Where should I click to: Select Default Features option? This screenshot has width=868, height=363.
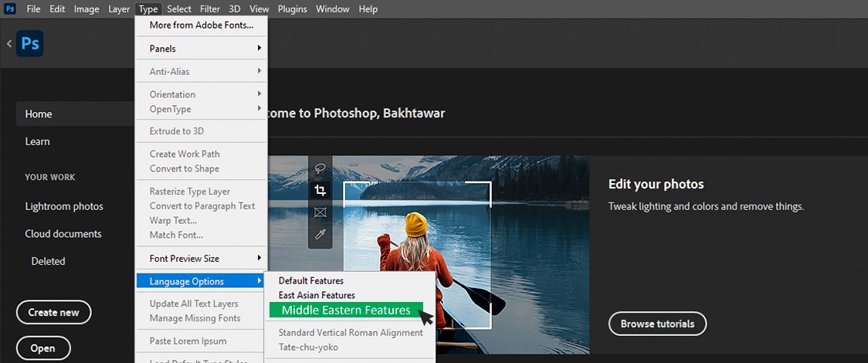point(311,280)
